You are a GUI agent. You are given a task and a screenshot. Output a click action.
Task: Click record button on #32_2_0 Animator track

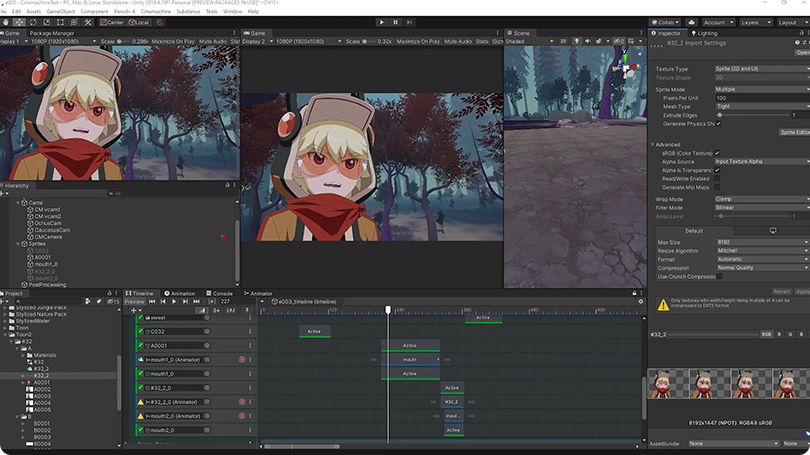coord(242,402)
